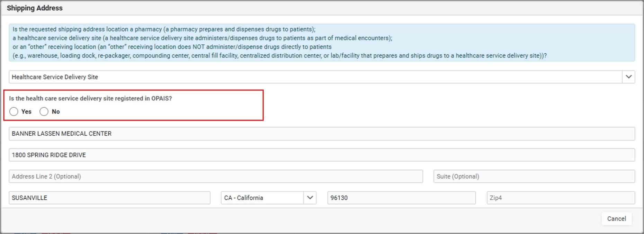Click the Zip4 field
644x234 pixels.
coord(561,198)
